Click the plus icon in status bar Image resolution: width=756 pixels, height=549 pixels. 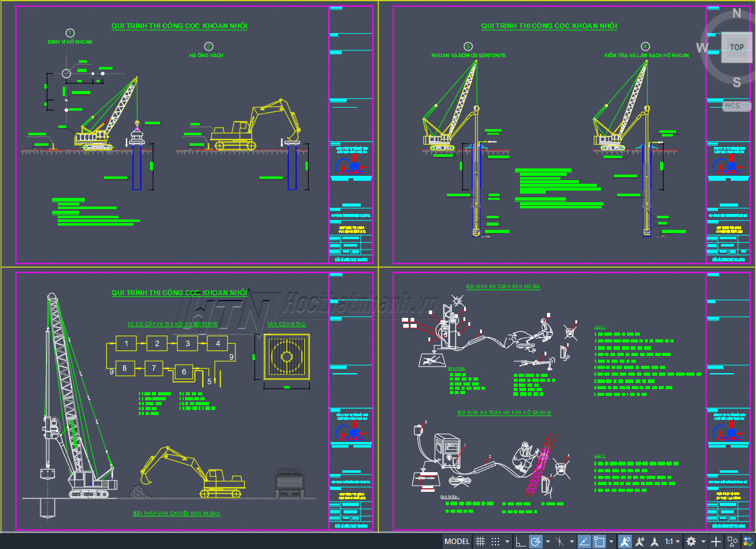[x=716, y=542]
